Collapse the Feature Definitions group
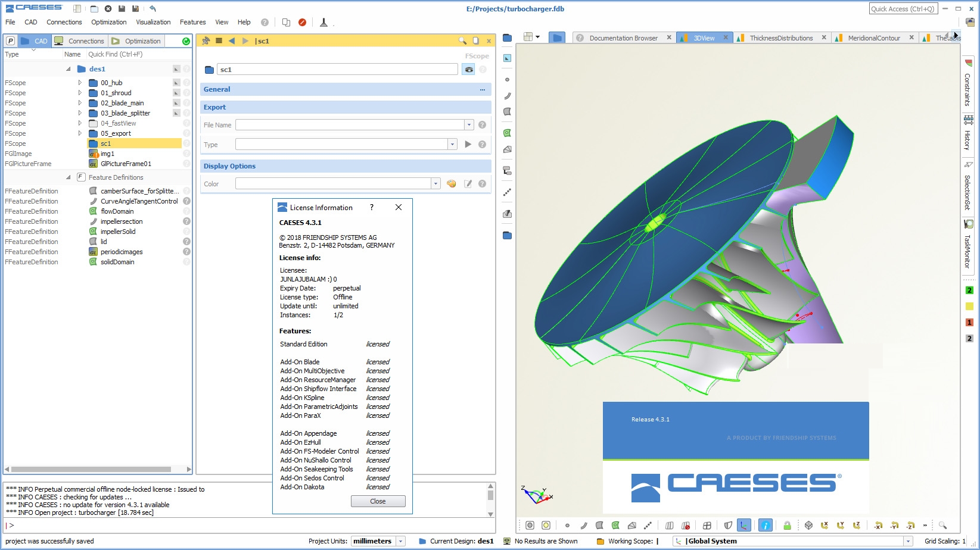The height and width of the screenshot is (550, 980). click(x=69, y=177)
